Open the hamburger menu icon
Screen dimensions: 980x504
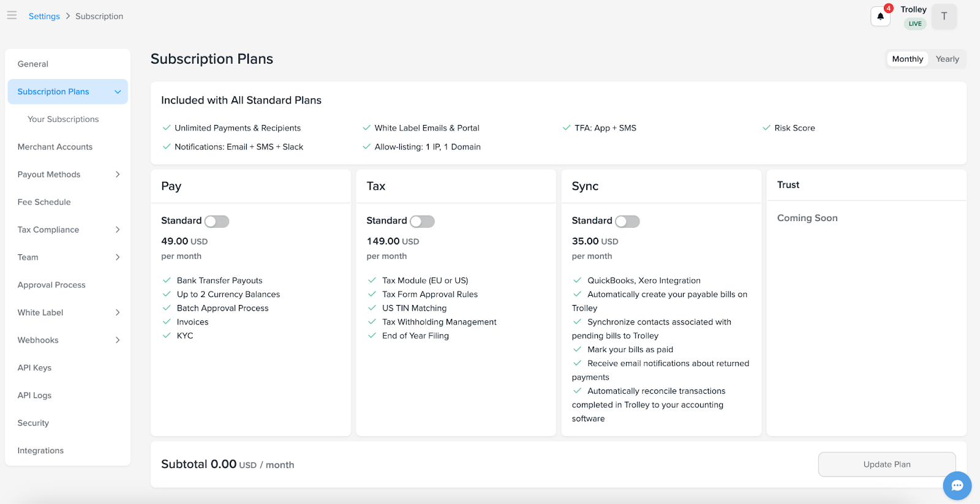click(x=12, y=15)
